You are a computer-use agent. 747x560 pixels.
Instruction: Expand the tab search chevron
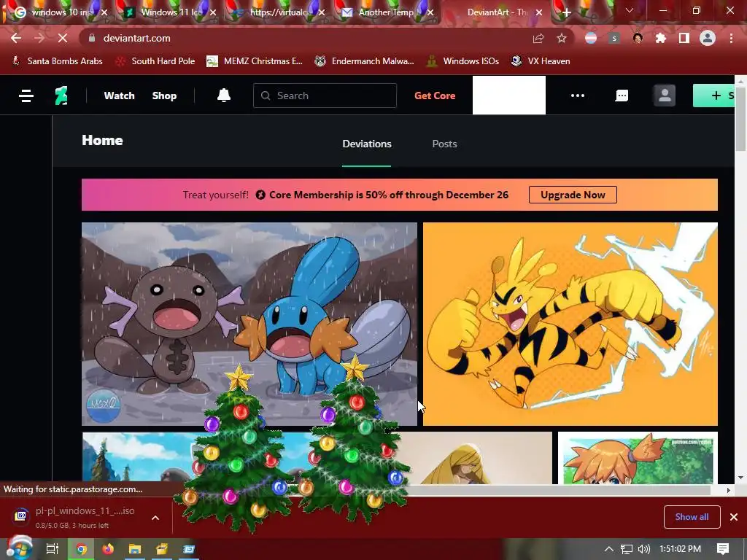(x=630, y=10)
